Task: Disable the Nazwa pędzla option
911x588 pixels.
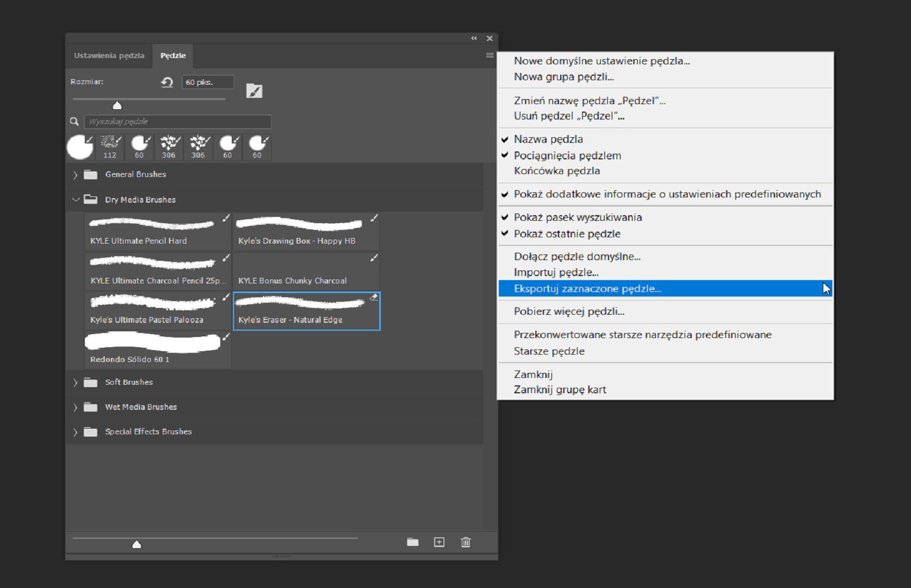Action: 547,139
